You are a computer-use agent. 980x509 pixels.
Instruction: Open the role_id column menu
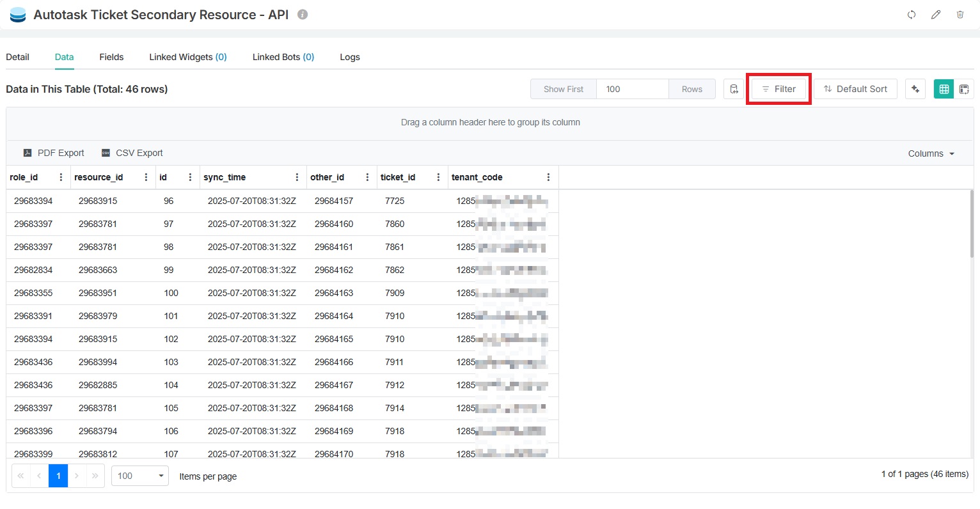coord(61,177)
